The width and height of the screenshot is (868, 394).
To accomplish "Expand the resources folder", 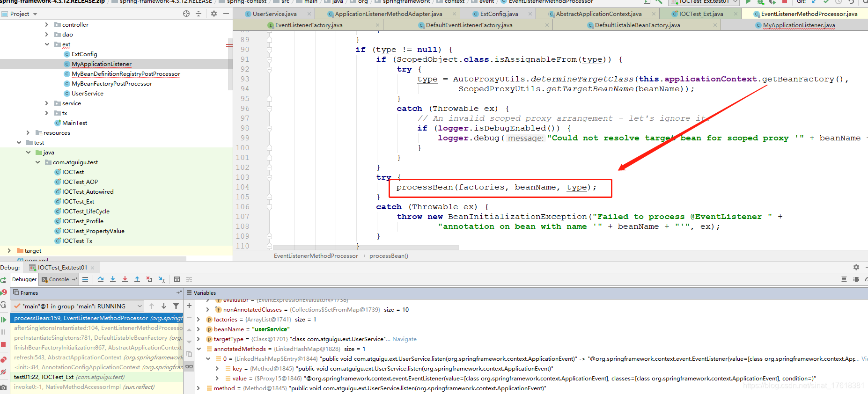I will coord(28,132).
